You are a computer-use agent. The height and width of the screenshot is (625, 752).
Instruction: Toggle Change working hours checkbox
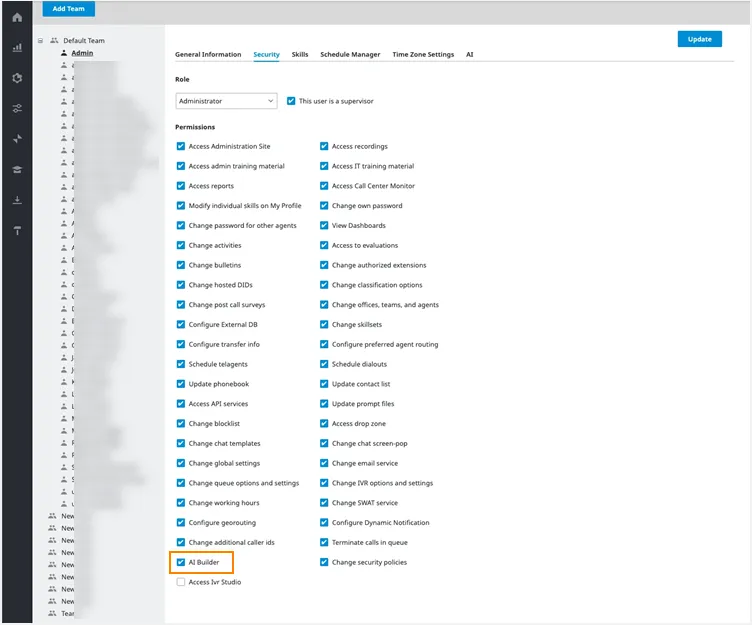181,503
